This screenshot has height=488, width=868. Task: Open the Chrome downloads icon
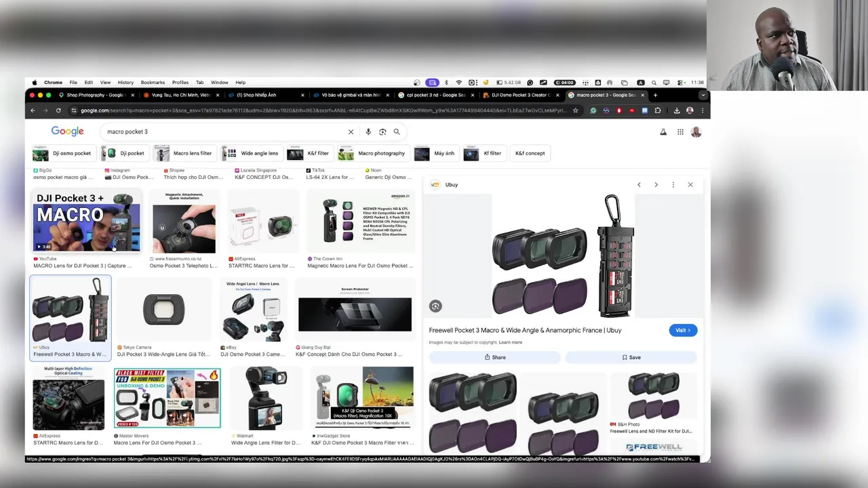click(x=677, y=110)
